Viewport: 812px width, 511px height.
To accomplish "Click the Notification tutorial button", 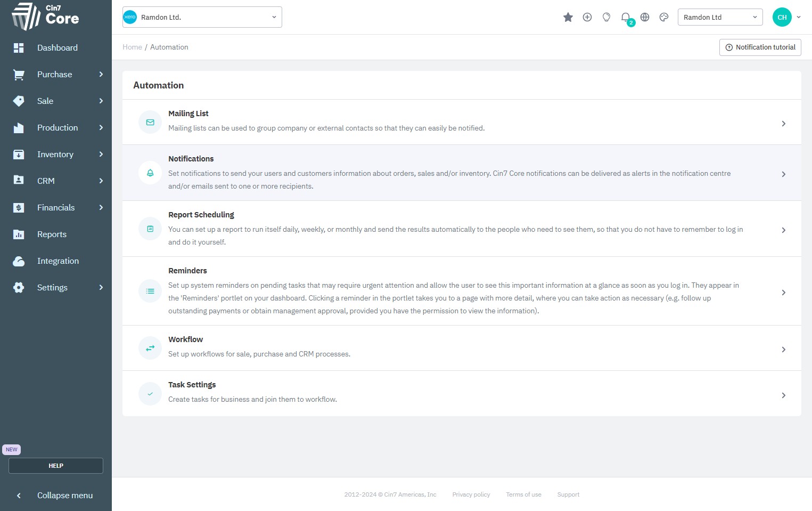I will pyautogui.click(x=760, y=47).
